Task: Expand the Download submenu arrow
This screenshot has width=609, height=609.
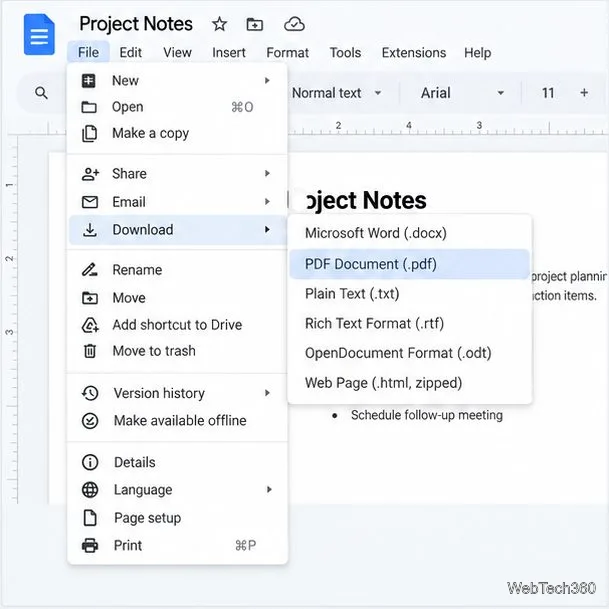Action: click(267, 230)
